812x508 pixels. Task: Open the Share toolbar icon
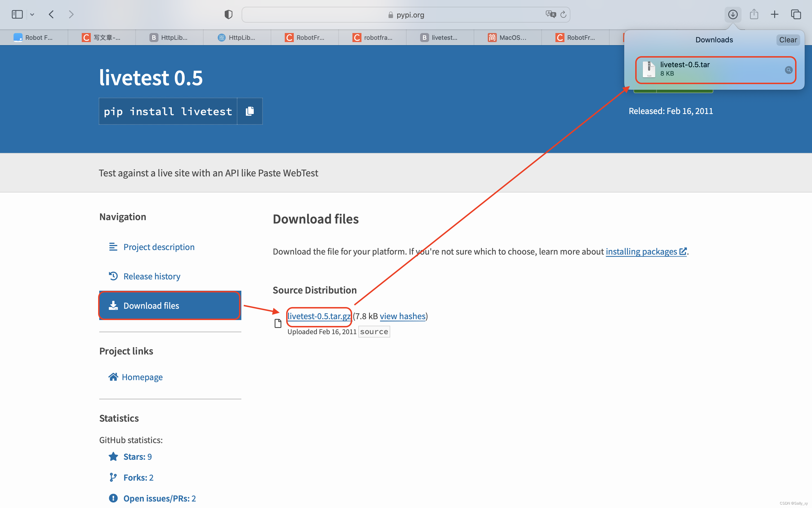pos(754,14)
